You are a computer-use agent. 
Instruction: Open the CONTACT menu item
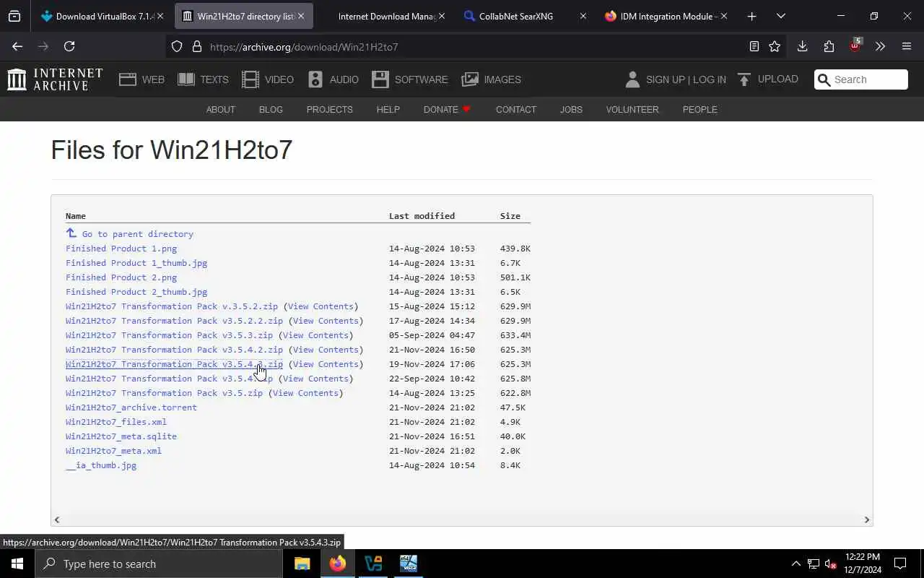[x=515, y=110]
